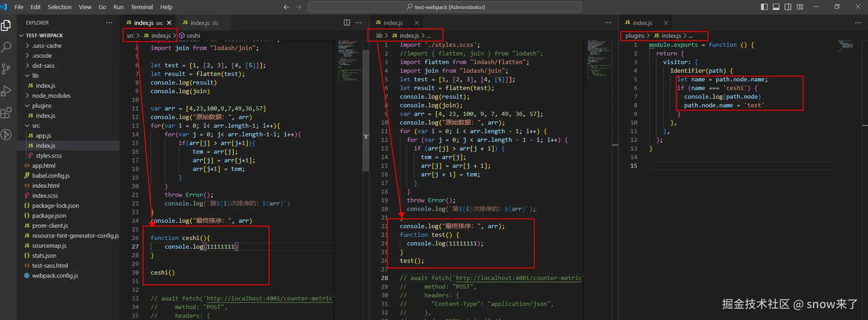Open the Go menu
Viewport: 868px width, 320px height.
click(102, 7)
